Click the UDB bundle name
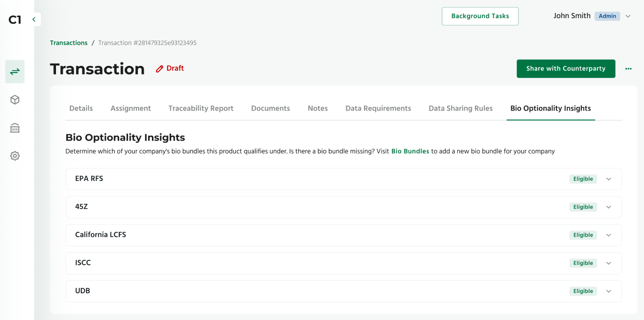644x320 pixels. (x=82, y=290)
